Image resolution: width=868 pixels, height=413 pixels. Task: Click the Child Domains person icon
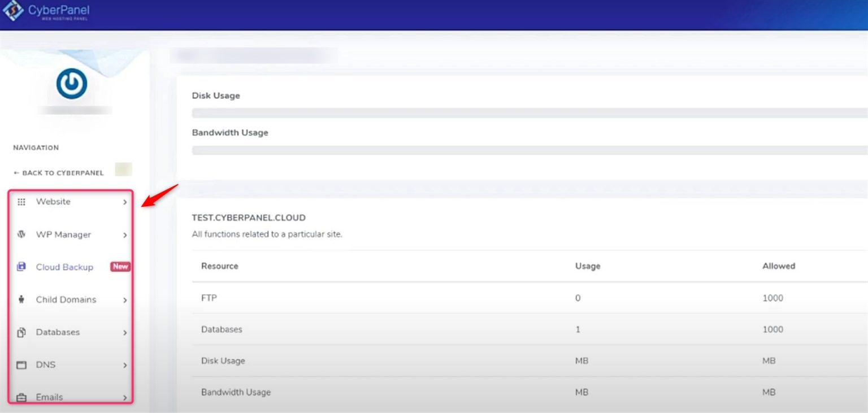[21, 300]
